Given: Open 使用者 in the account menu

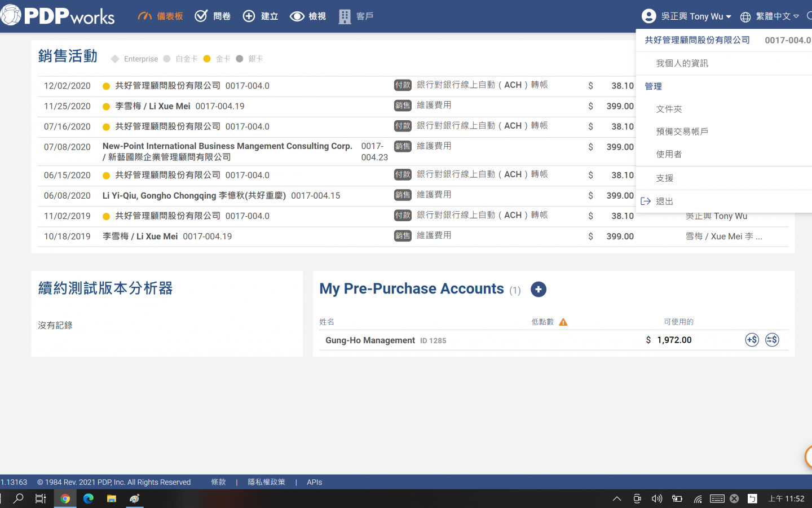Looking at the screenshot, I should pos(669,154).
